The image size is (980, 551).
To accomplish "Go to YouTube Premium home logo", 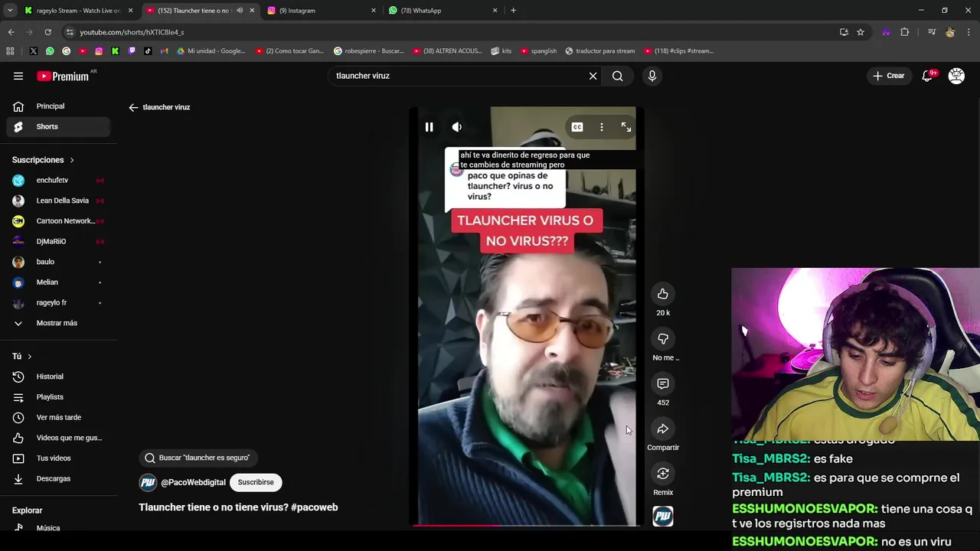I will coord(64,76).
